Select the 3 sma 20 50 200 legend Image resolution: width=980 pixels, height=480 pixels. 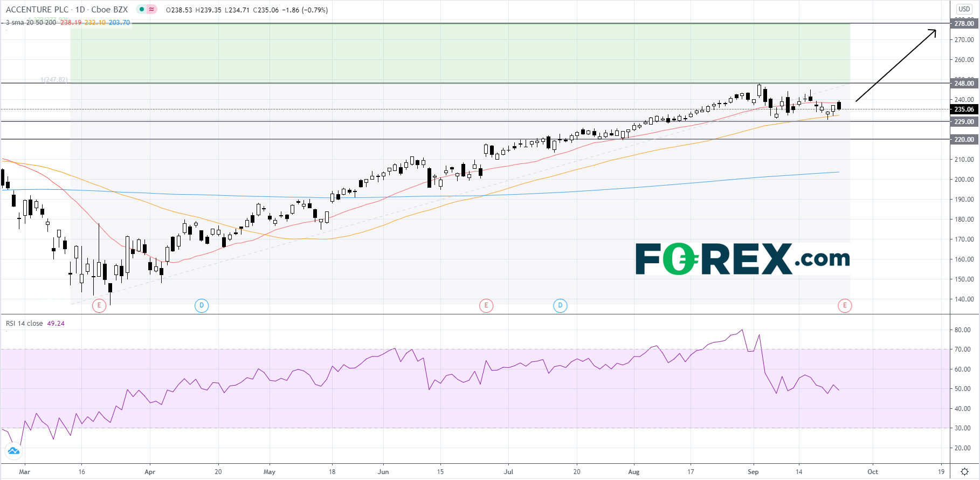(31, 23)
